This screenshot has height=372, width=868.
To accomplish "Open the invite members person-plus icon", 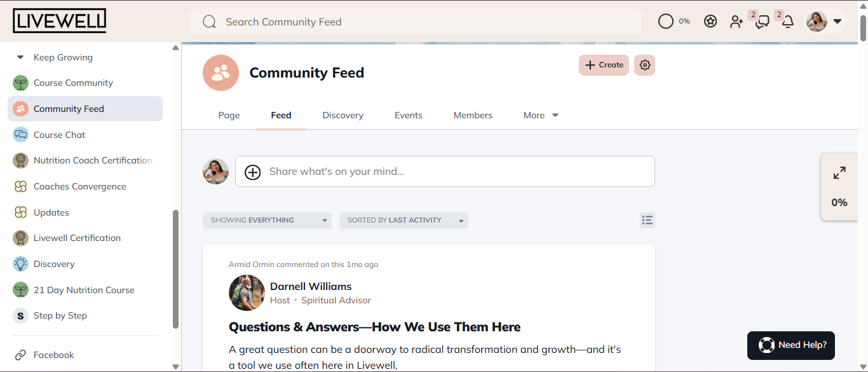I will [736, 21].
